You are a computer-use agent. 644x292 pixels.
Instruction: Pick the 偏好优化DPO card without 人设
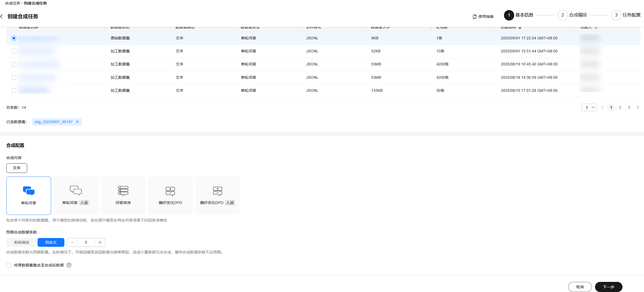click(x=170, y=195)
